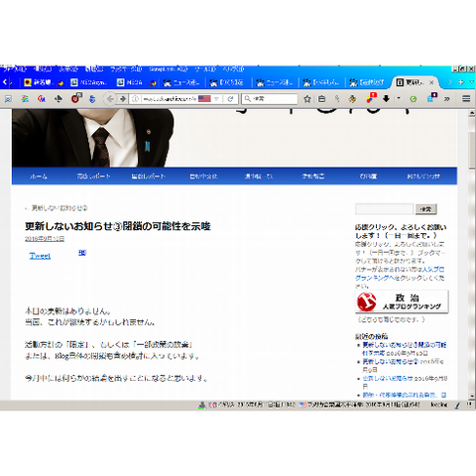Screen dimensions: 476x476
Task: Move the tab strip left with its arrow
Action: pos(5,82)
